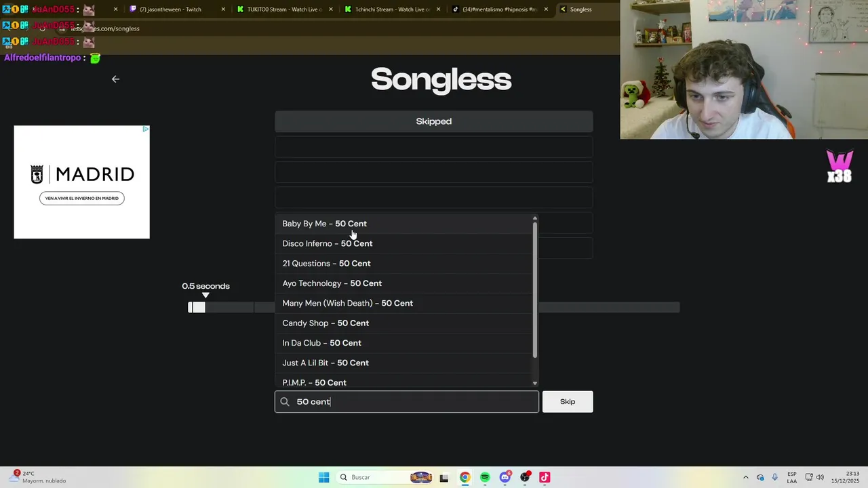Click the streamer webcam overlay
Viewport: 868px width, 488px height.
(x=744, y=70)
